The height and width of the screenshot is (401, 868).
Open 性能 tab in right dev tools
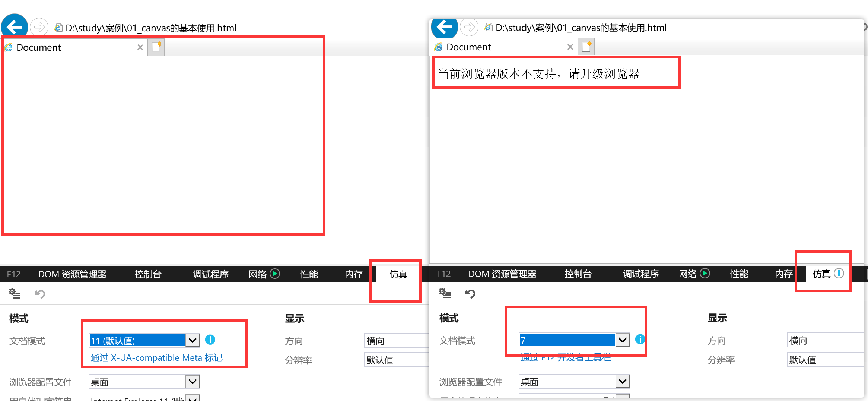(739, 274)
